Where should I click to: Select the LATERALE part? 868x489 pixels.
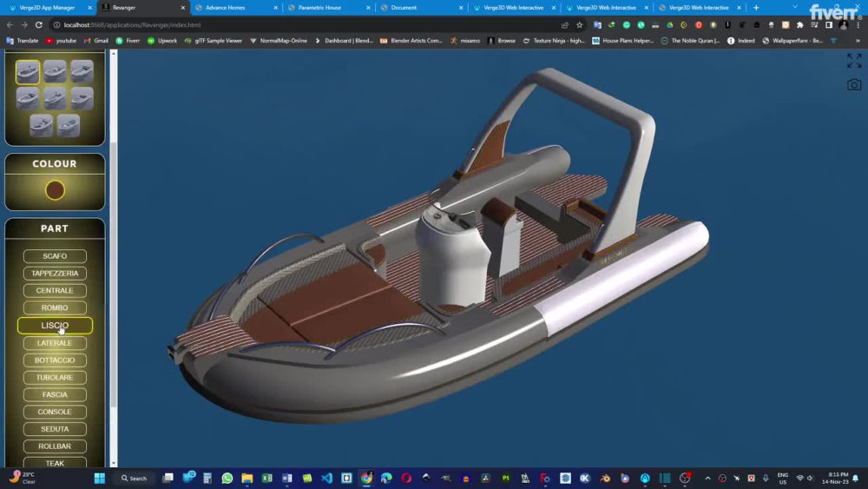55,343
